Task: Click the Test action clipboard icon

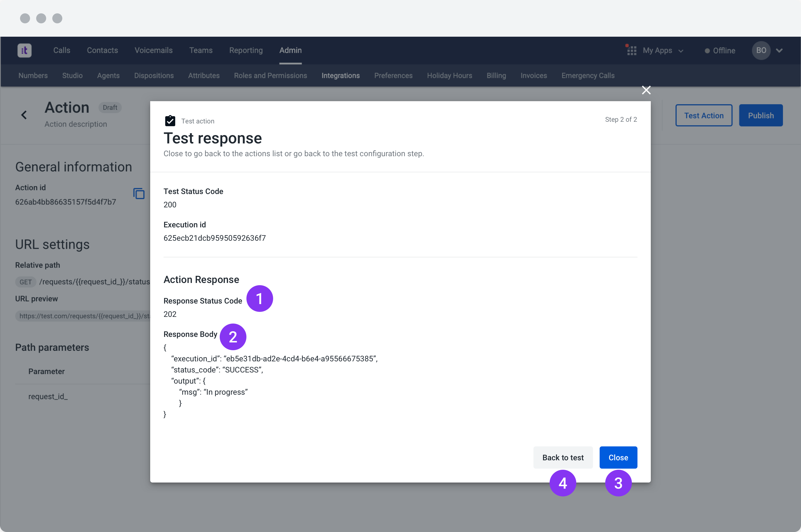Action: [x=170, y=121]
